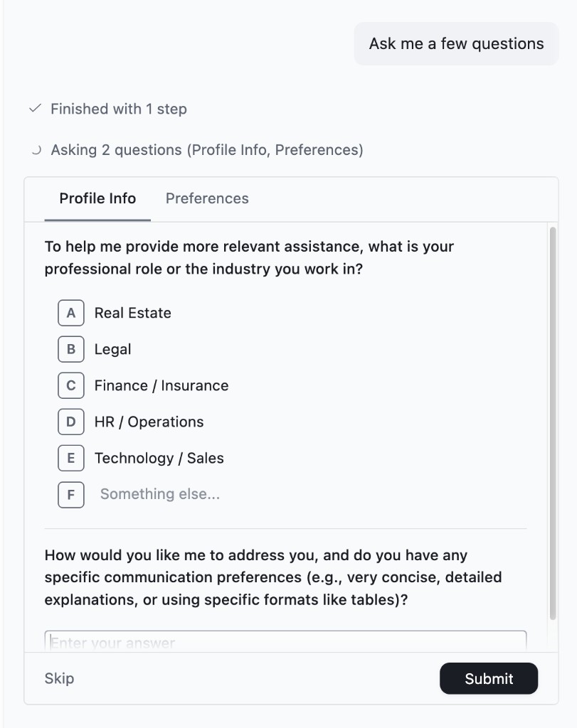577x728 pixels.
Task: Click the letter C badge icon
Action: coord(70,385)
